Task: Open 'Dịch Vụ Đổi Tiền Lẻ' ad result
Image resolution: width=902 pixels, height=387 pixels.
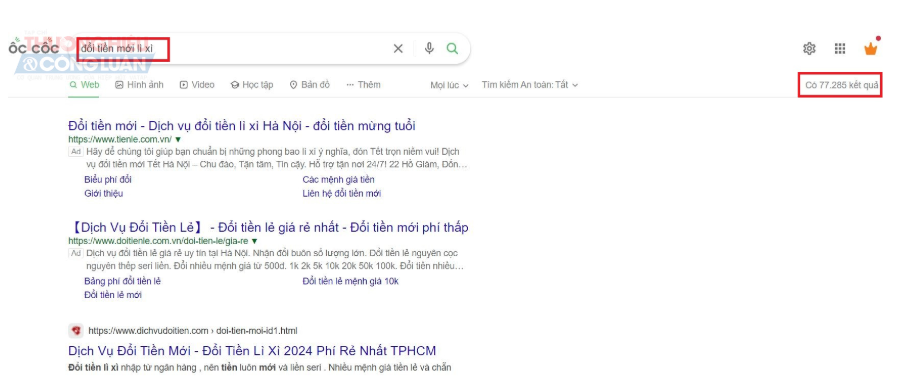Action: [268, 227]
